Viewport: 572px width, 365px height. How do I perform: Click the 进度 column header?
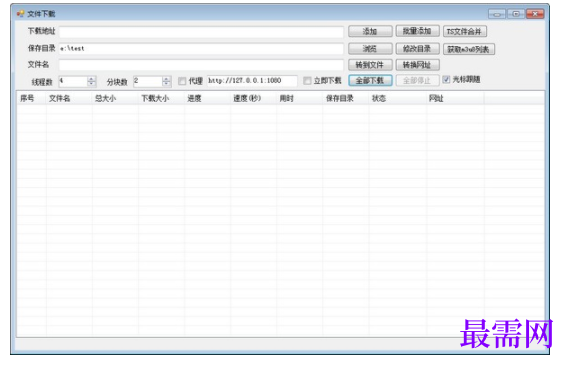coord(207,98)
